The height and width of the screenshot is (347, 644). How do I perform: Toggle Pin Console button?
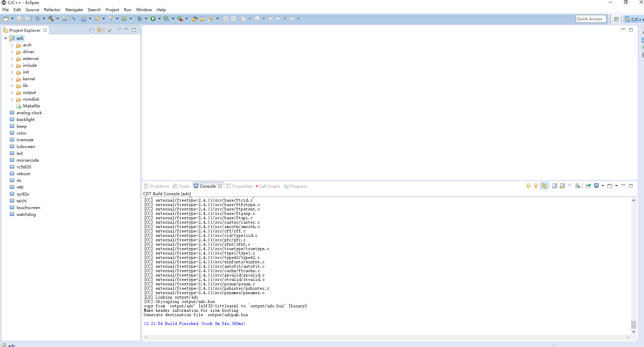click(588, 186)
